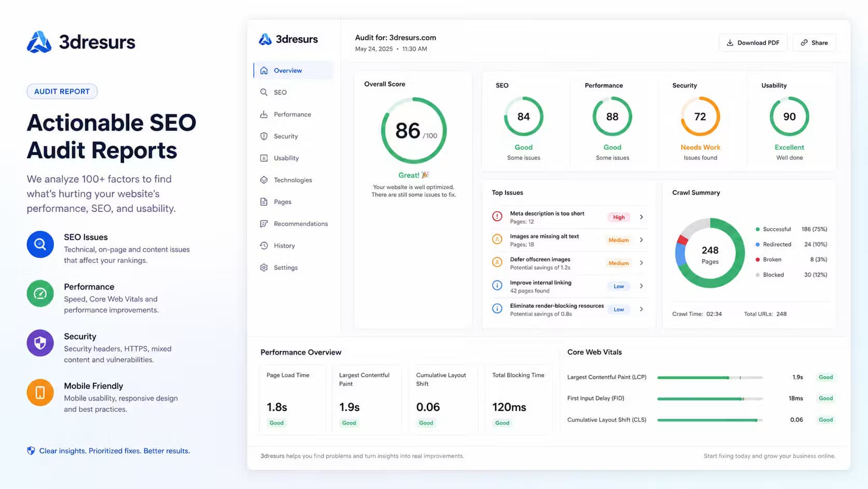Click the green Successful legend dot
The width and height of the screenshot is (868, 489).
tap(758, 229)
